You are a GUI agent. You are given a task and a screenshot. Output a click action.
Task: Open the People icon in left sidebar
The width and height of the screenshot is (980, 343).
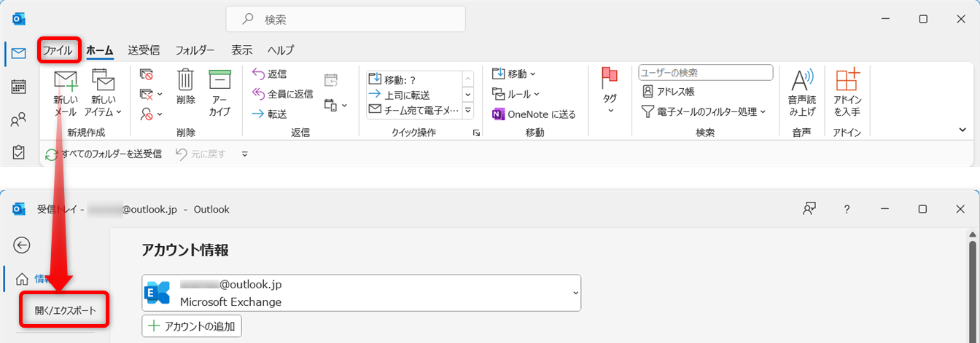[19, 120]
